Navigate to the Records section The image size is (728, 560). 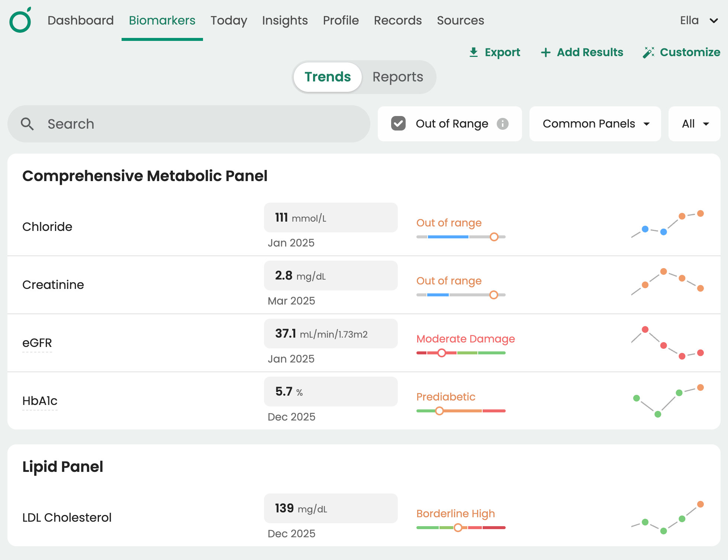[x=397, y=20]
